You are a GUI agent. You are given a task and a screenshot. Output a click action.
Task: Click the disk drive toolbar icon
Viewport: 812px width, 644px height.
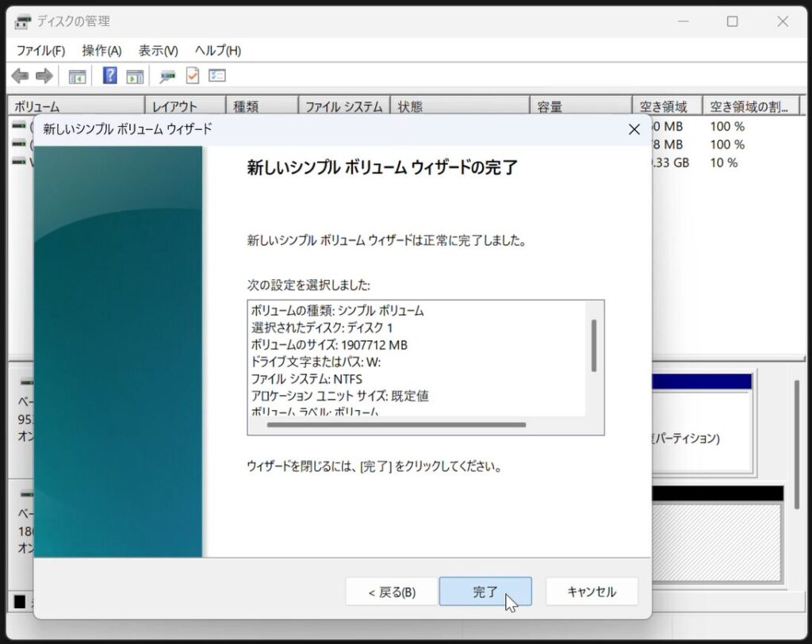[x=167, y=76]
